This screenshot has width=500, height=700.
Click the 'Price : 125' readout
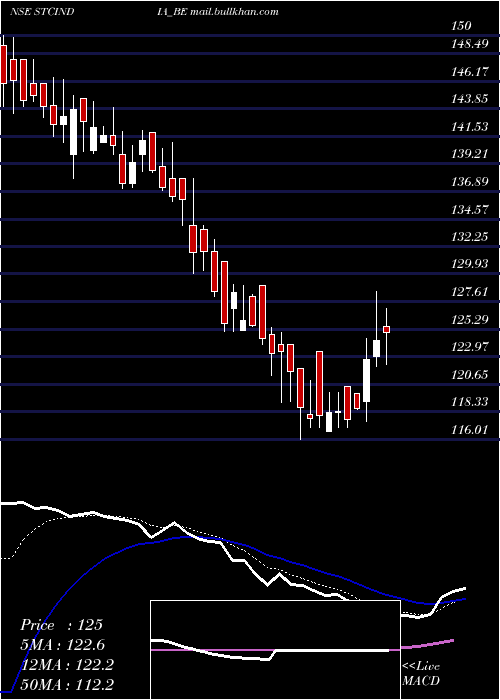pyautogui.click(x=62, y=625)
